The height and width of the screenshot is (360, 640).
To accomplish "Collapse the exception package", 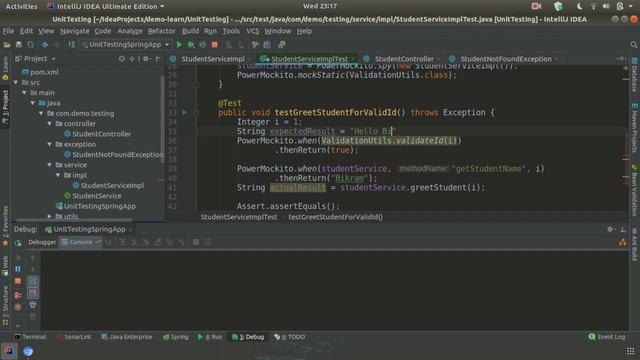I will (49, 144).
